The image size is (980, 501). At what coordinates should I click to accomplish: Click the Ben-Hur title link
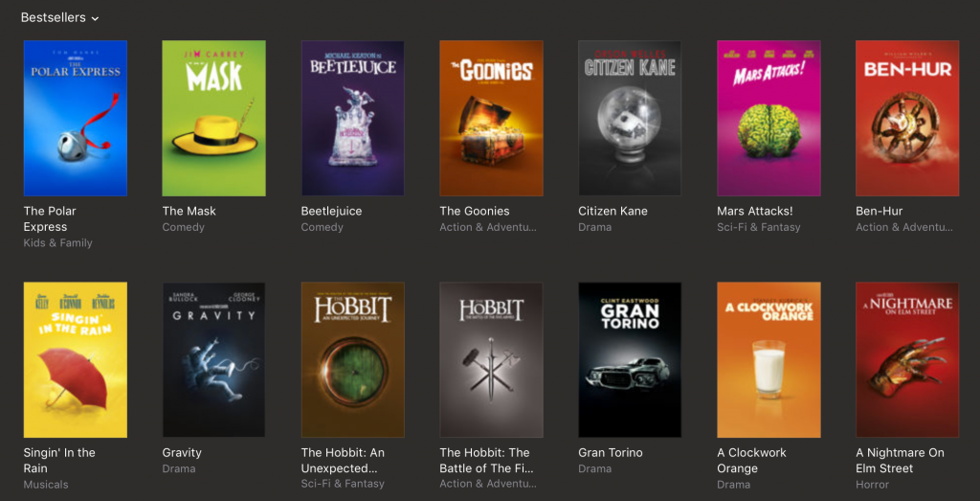[x=879, y=211]
